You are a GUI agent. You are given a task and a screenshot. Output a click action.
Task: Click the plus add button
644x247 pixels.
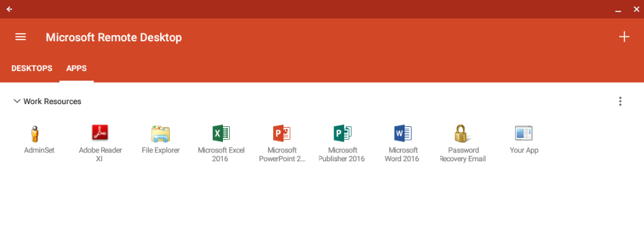(624, 37)
